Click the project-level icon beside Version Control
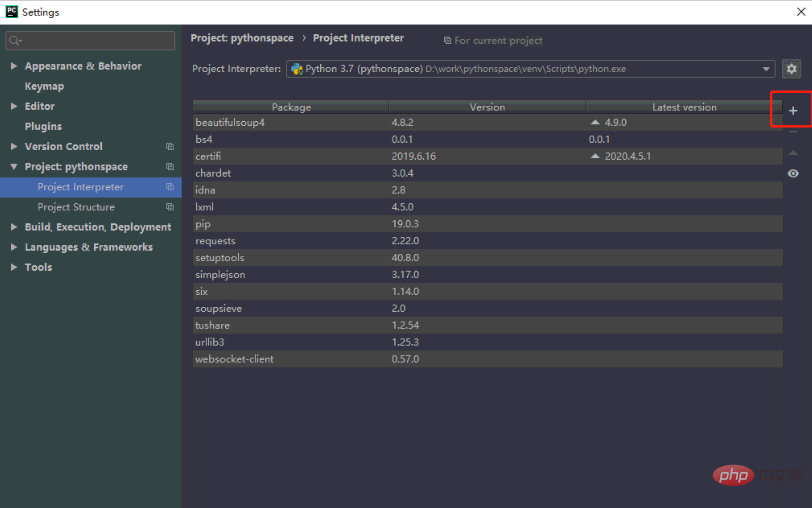The width and height of the screenshot is (812, 508). [x=170, y=147]
